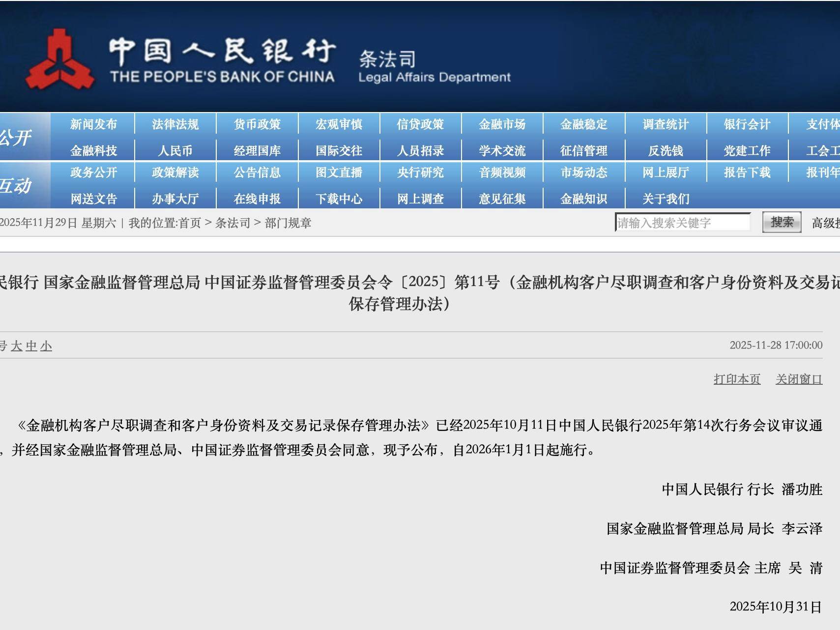Click the People's Bank of China logo

(x=60, y=59)
